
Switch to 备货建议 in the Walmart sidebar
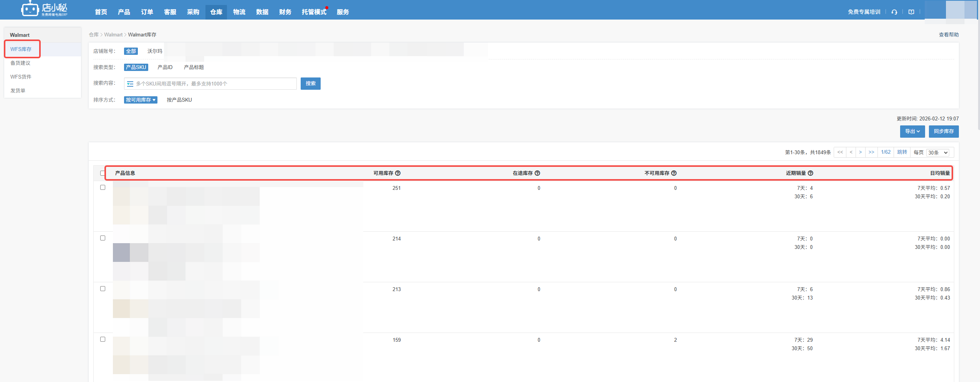point(20,63)
